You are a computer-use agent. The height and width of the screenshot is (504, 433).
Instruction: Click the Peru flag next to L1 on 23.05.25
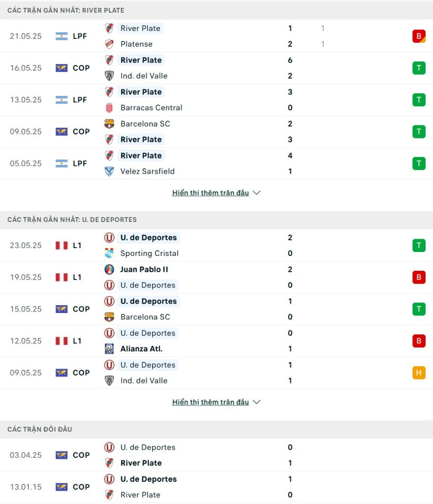62,245
